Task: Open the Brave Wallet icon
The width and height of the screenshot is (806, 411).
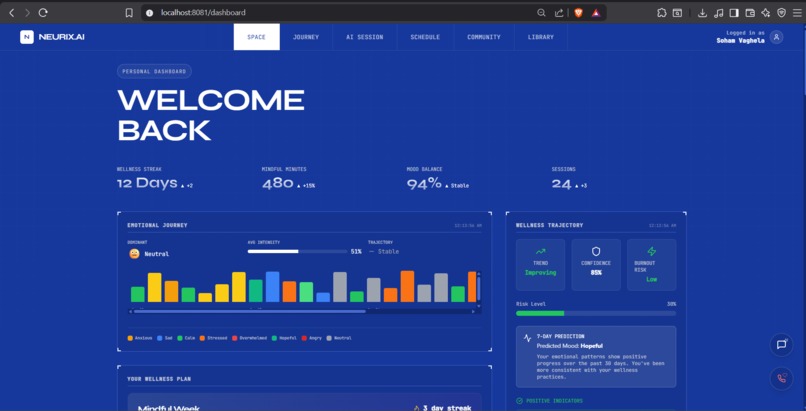Action: tap(750, 13)
